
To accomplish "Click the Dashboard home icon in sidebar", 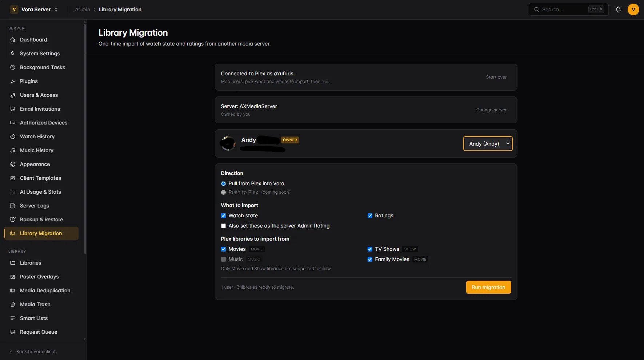I will [x=13, y=40].
